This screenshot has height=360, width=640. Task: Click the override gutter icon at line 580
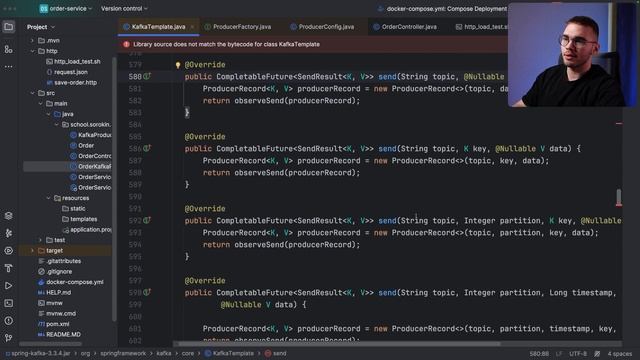(x=147, y=76)
